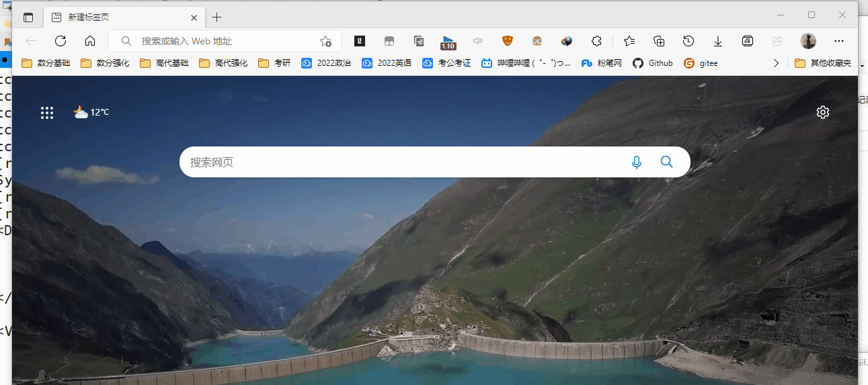The image size is (868, 385).
Task: Show more bookmarks overflow chevron
Action: click(x=777, y=63)
